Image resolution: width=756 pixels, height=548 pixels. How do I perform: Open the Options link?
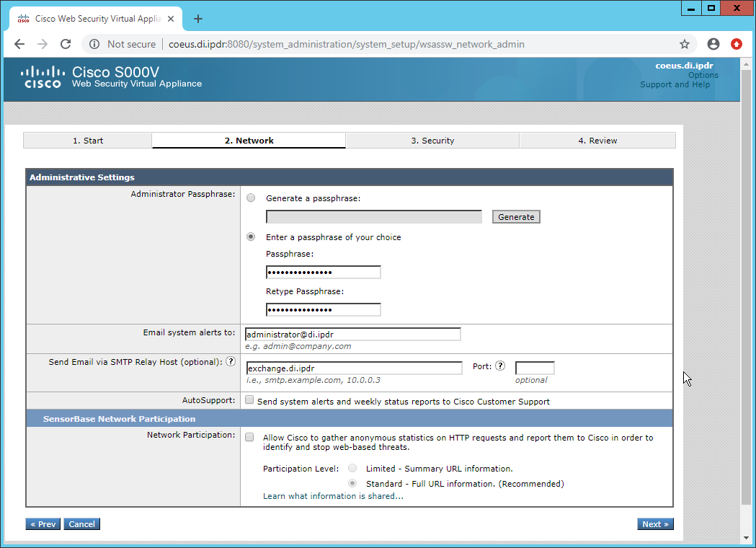coord(703,75)
